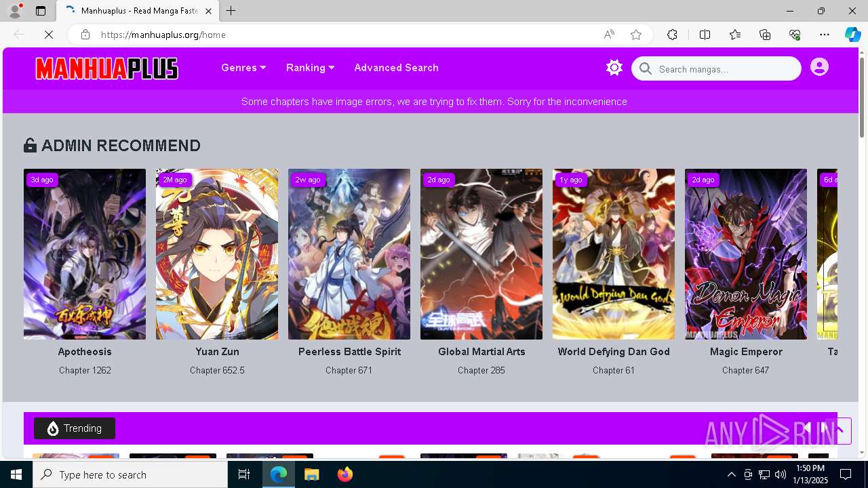Select the Manhuaplus tab

tap(137, 11)
